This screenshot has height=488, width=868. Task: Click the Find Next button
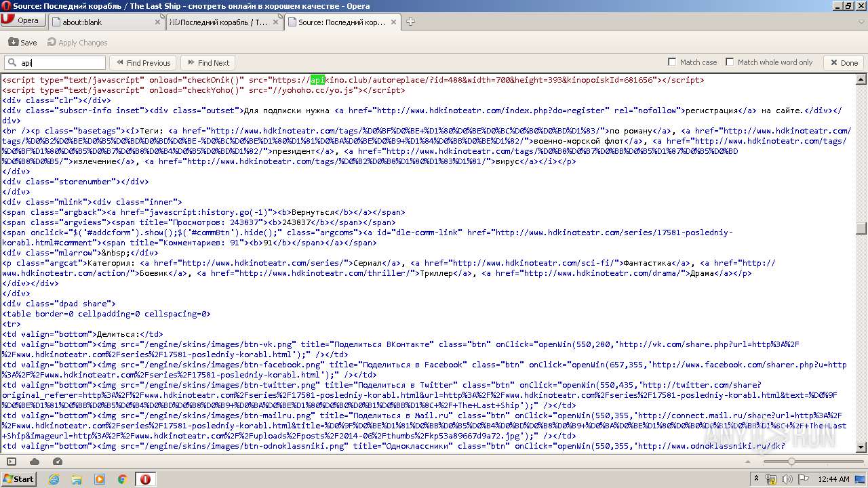click(x=207, y=63)
